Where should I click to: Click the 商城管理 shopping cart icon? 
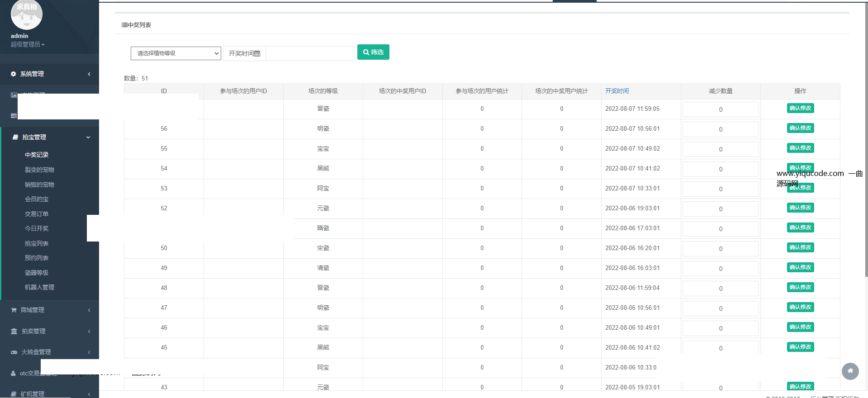click(14, 310)
